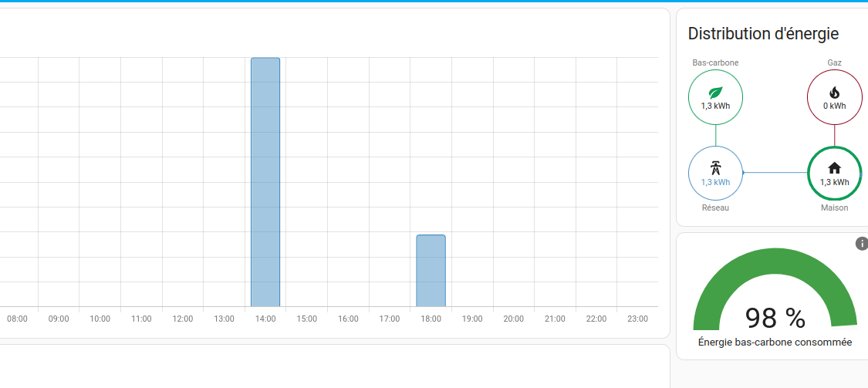
Task: Click the 0 kWh gas value
Action: 834,106
